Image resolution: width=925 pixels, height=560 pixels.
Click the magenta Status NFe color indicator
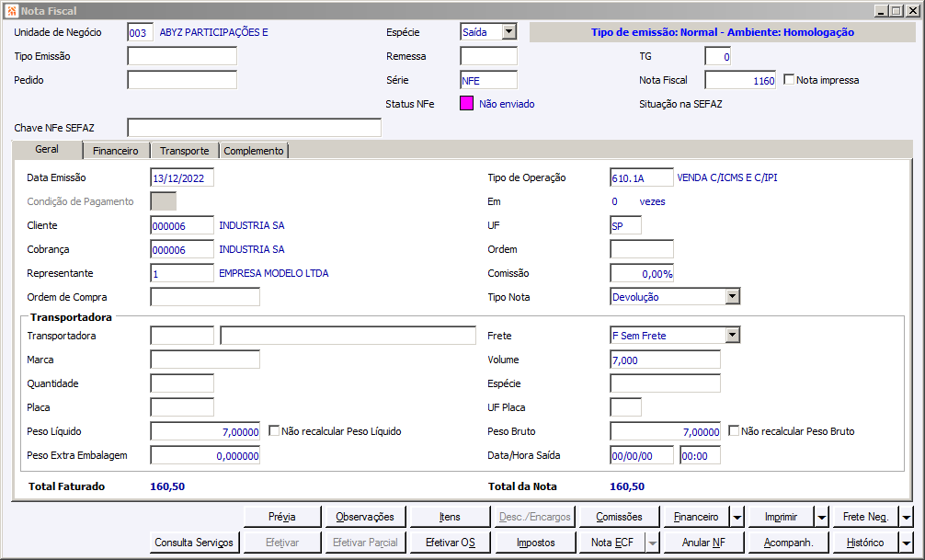coord(466,104)
